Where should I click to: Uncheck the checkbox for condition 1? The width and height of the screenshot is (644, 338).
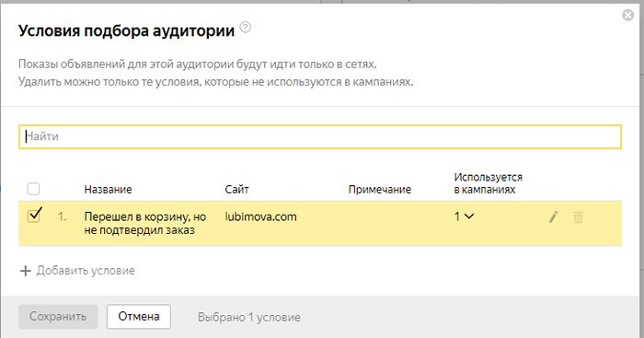pos(34,216)
